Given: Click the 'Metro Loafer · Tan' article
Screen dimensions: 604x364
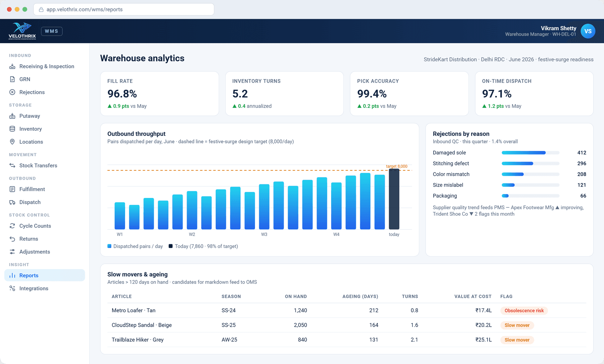Looking at the screenshot, I should (x=134, y=310).
